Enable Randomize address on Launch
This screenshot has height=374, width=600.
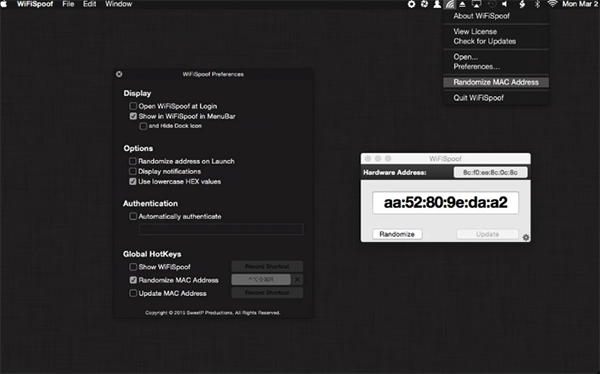133,161
